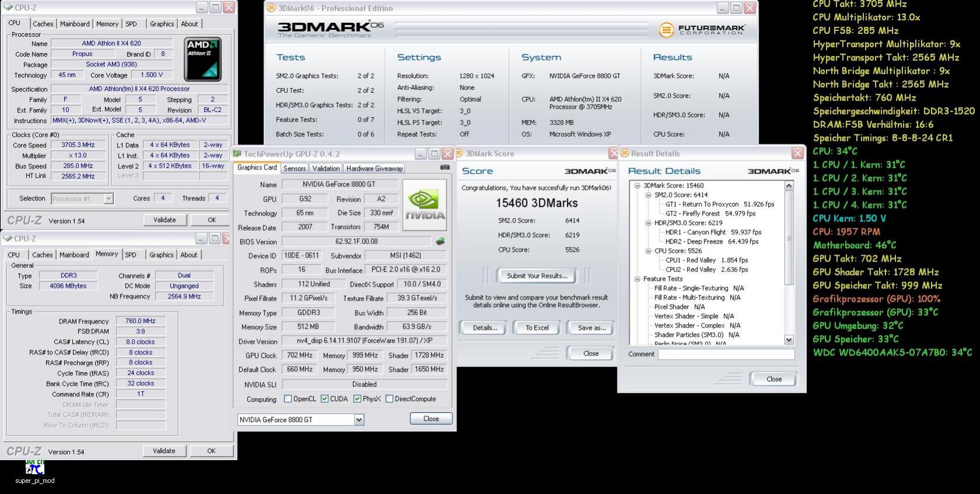Click the Result Details scrollbar down arrow
Image resolution: width=980 pixels, height=494 pixels.
click(789, 339)
